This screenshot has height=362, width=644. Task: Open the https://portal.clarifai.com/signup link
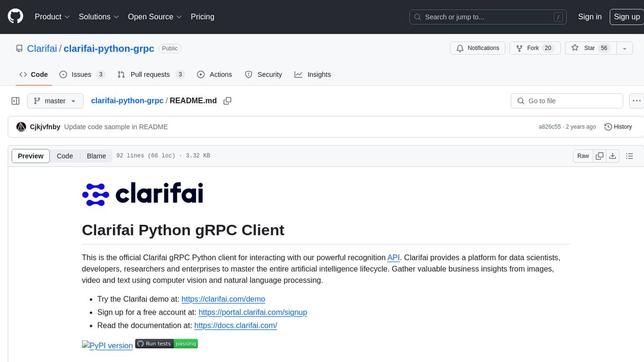tap(253, 312)
